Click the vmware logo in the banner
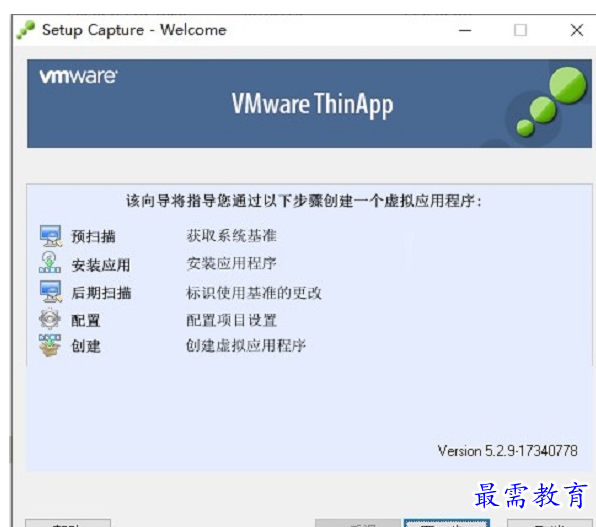 pos(78,76)
